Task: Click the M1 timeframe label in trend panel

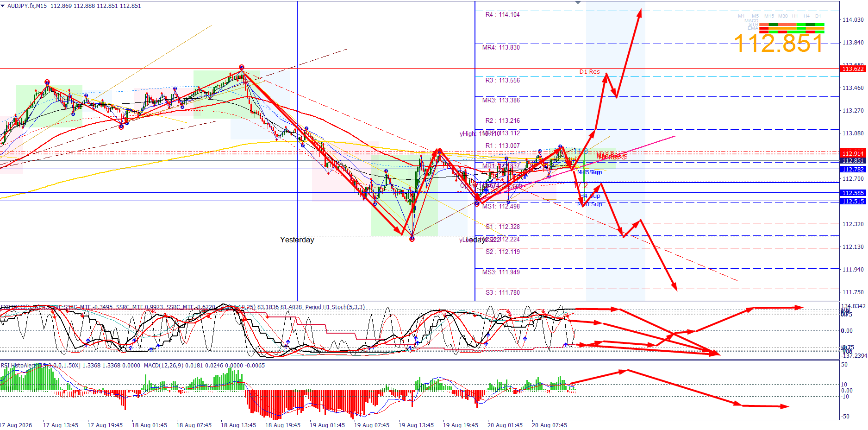Action: (741, 16)
